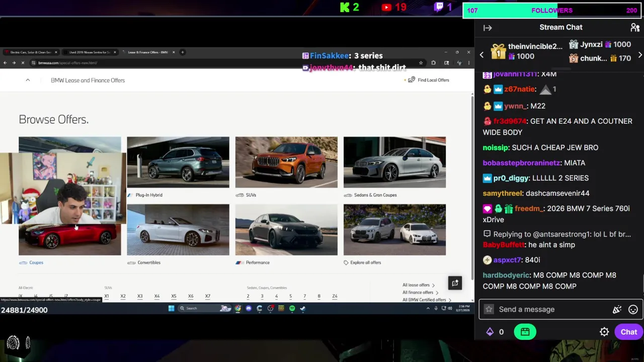Select the X7 model link
This screenshot has height=362, width=644.
click(x=207, y=296)
